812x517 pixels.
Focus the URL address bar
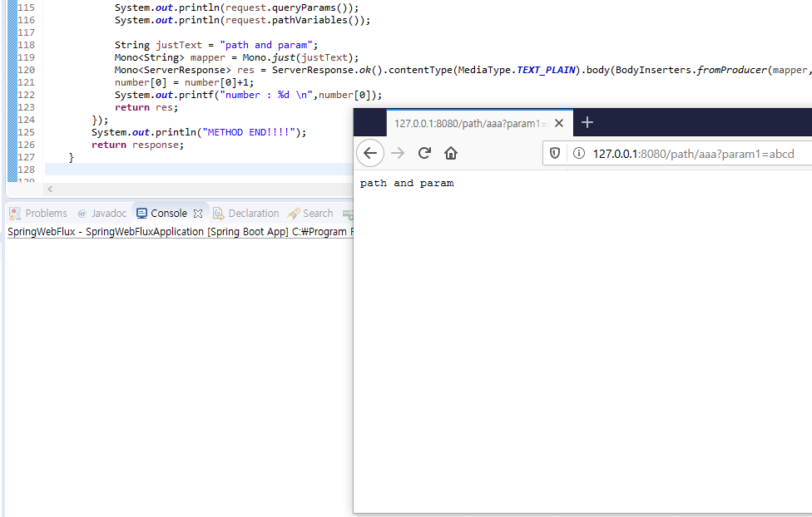[x=693, y=154]
